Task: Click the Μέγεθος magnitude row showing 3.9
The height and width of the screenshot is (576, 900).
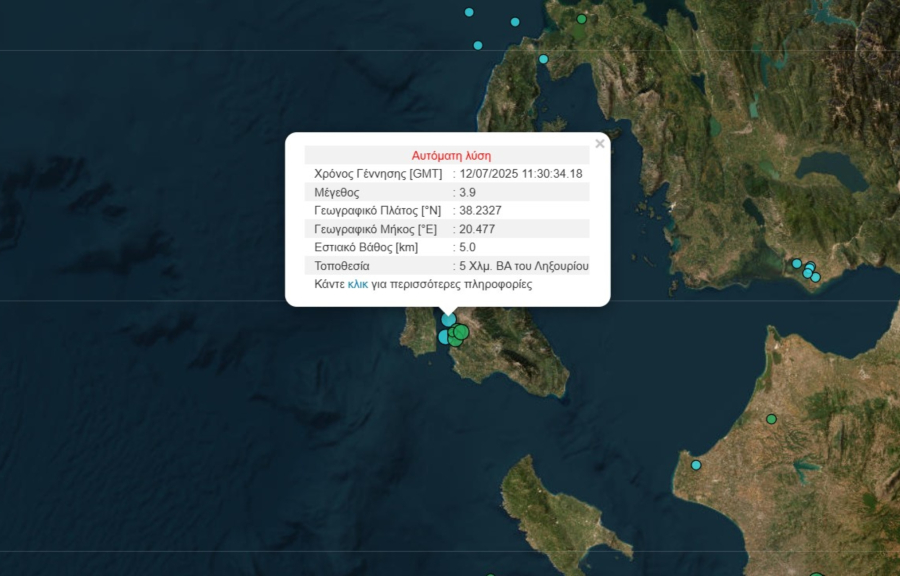Action: pos(400,193)
